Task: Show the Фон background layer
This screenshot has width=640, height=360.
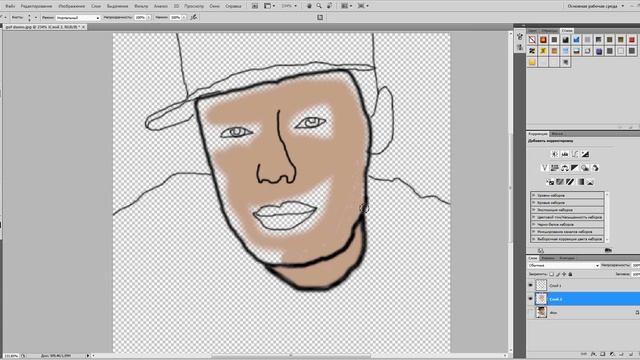Action: coord(531,312)
